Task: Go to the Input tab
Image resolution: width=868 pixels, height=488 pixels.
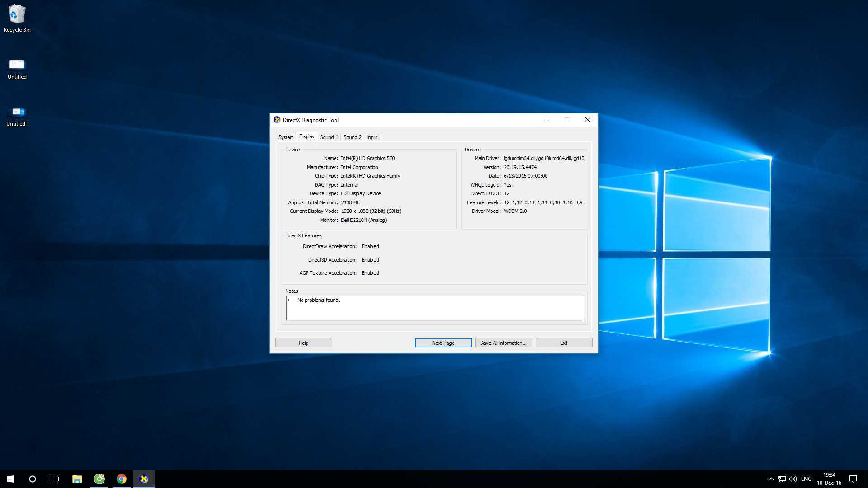Action: [x=372, y=137]
